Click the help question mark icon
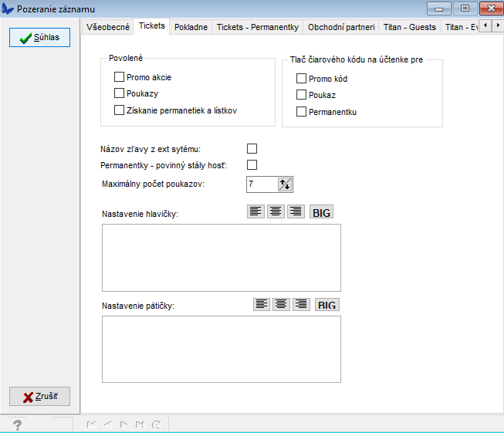Image resolution: width=504 pixels, height=433 pixels. (x=17, y=425)
